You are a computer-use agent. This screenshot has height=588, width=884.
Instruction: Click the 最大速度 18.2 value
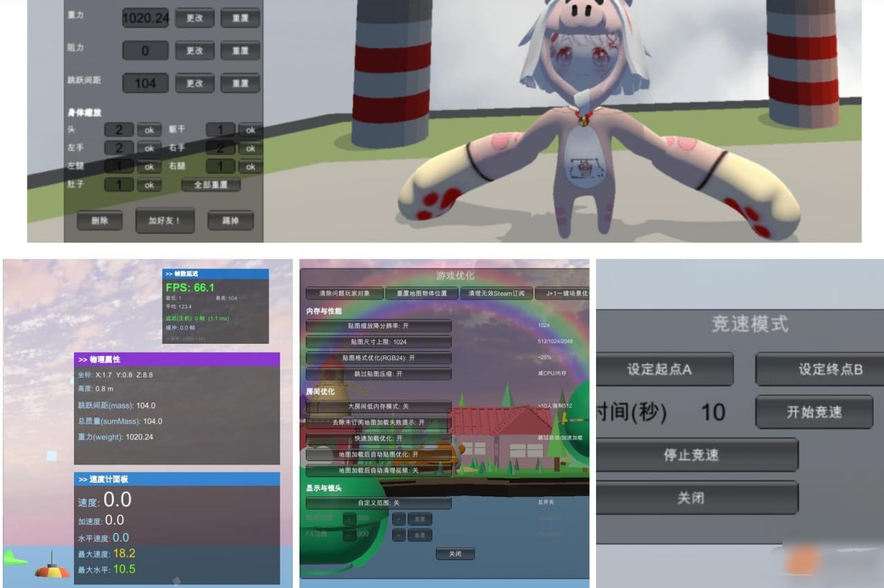(124, 553)
